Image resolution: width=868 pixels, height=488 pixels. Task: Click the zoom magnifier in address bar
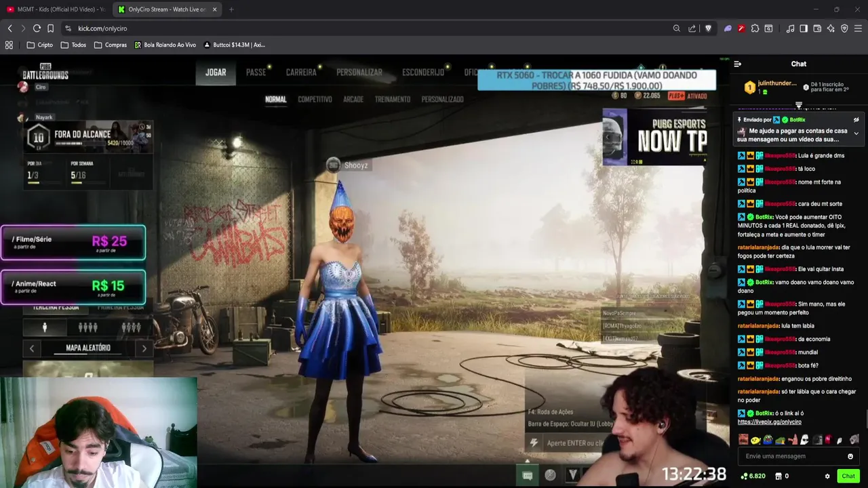click(676, 28)
